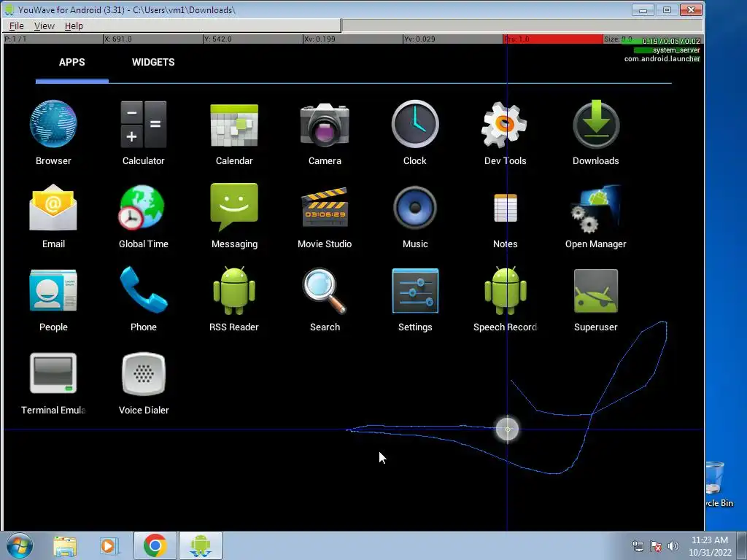
Task: Open the Downloads app
Action: (595, 133)
